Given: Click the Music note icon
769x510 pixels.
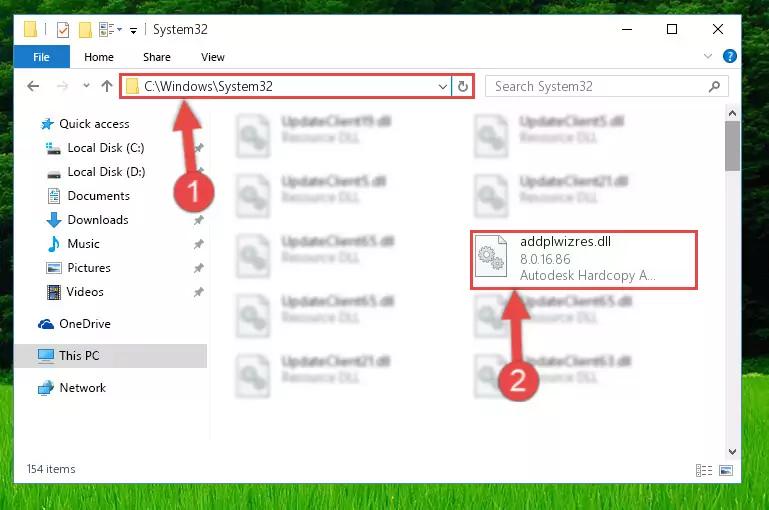Looking at the screenshot, I should click(53, 244).
